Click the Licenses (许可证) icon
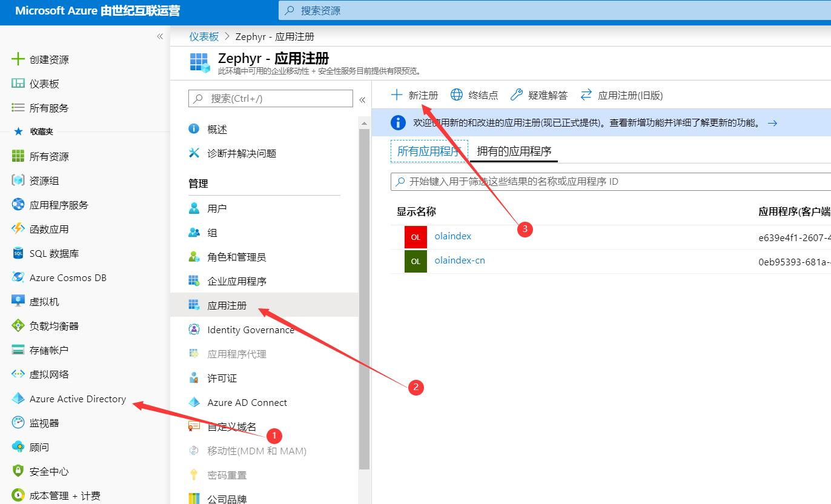The image size is (831, 504). click(194, 378)
